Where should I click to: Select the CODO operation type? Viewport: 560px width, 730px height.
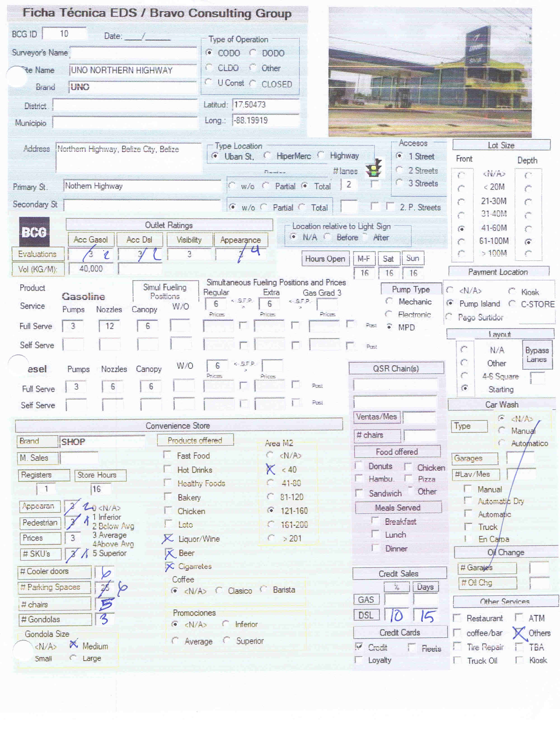click(209, 53)
